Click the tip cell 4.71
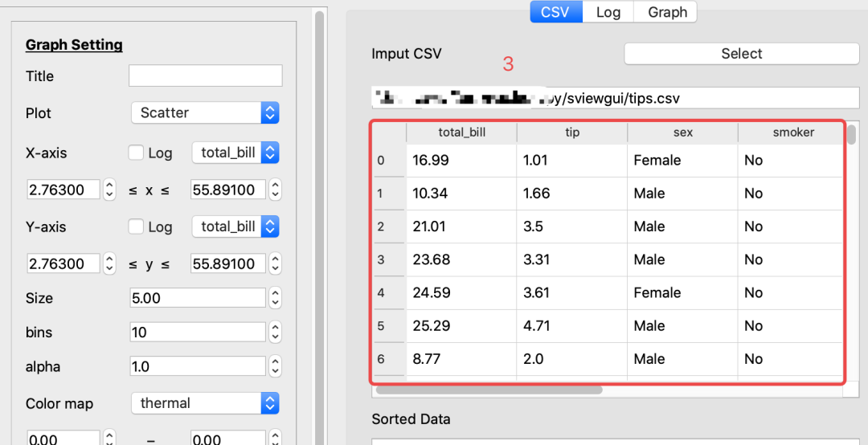 (x=572, y=326)
